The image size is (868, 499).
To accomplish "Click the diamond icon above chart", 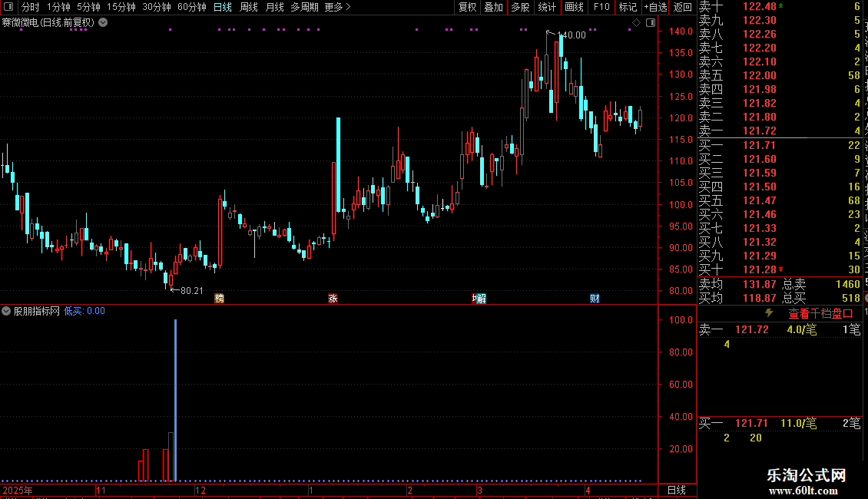I will click(637, 23).
